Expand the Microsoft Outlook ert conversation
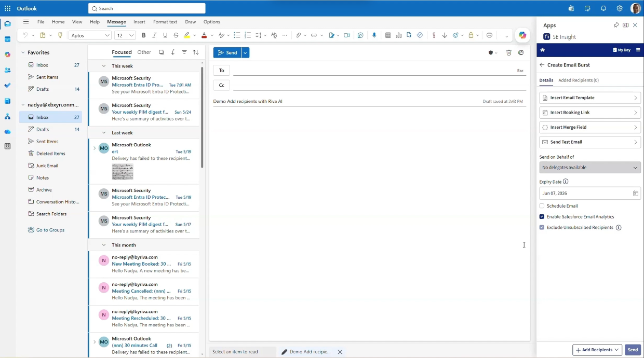644x358 pixels. (x=95, y=148)
